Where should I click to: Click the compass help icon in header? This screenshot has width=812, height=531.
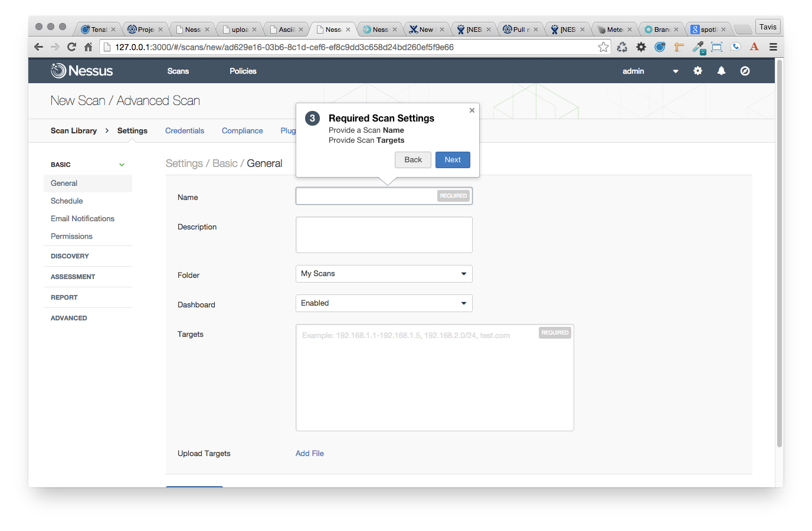coord(745,71)
